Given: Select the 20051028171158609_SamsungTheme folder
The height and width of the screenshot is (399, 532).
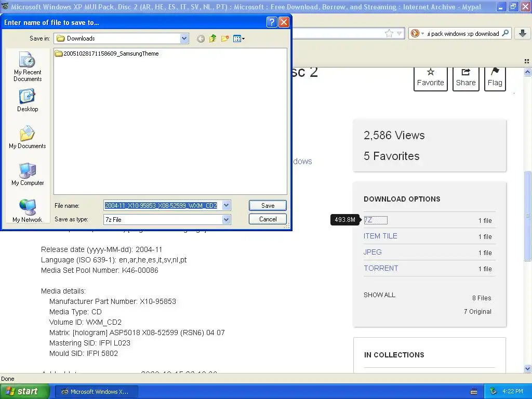Looking at the screenshot, I should point(107,54).
